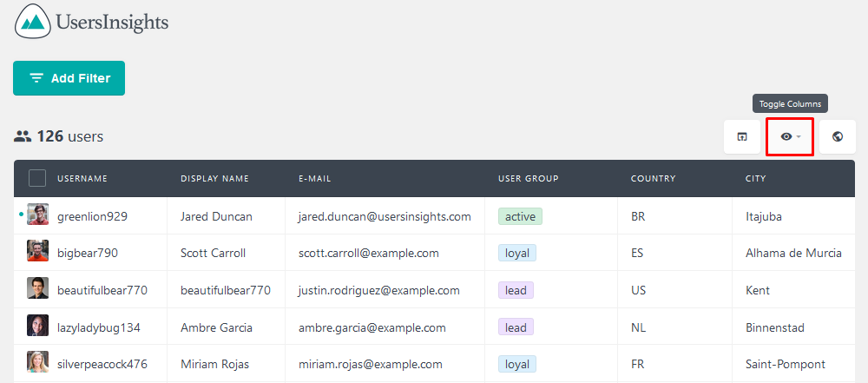The height and width of the screenshot is (383, 868).
Task: Click greenlion929 user avatar
Action: click(x=37, y=214)
